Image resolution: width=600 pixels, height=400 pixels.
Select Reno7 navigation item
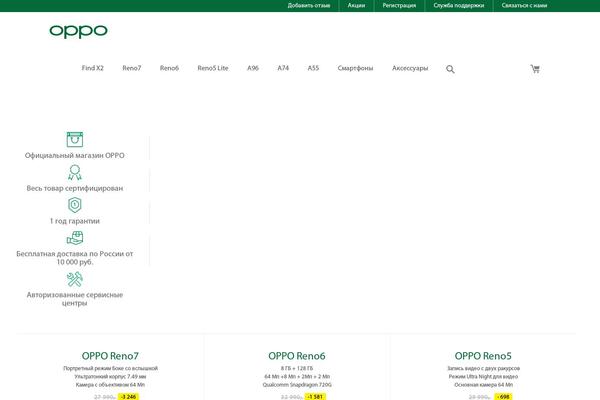132,68
